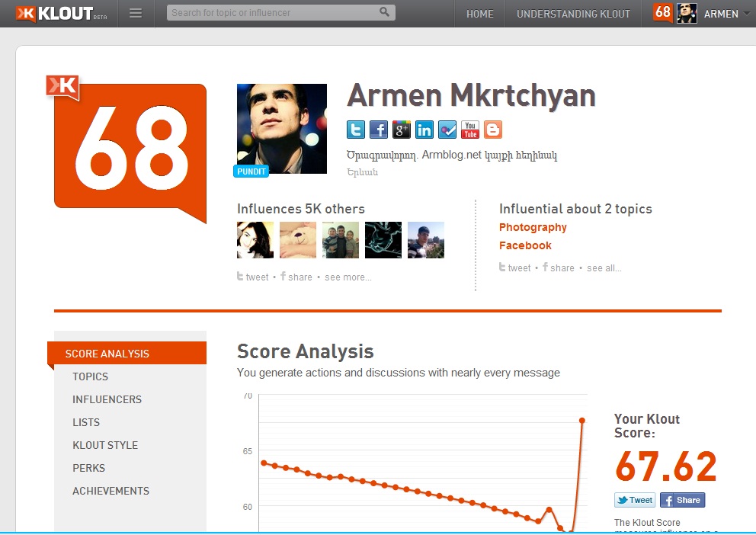Open the hamburger menu icon
756x535 pixels.
(136, 14)
